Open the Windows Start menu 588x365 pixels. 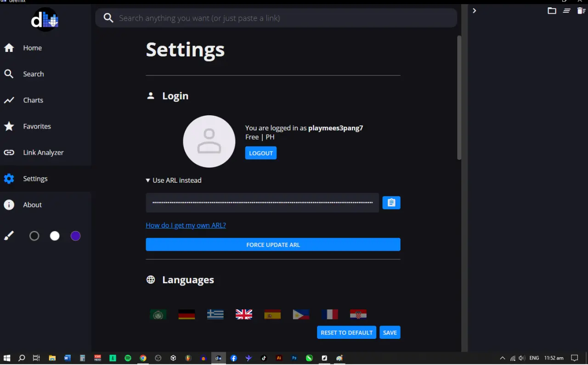(7, 358)
